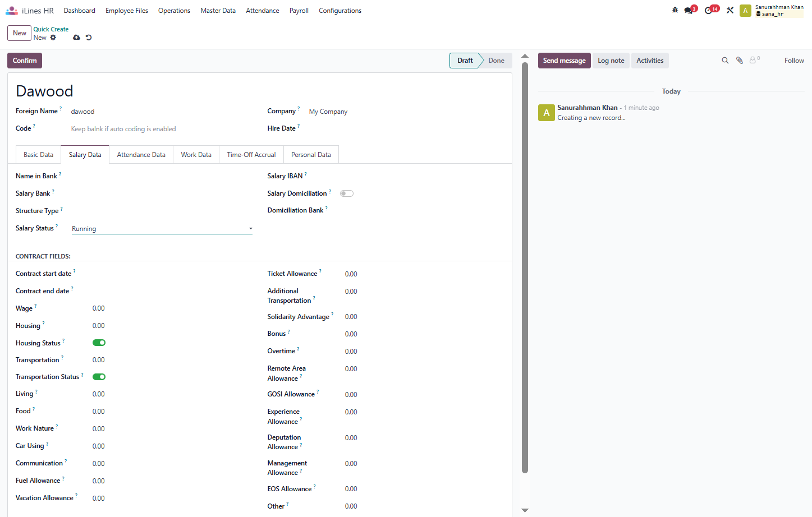The height and width of the screenshot is (517, 812).
Task: Open the Salary Status dropdown
Action: point(162,229)
